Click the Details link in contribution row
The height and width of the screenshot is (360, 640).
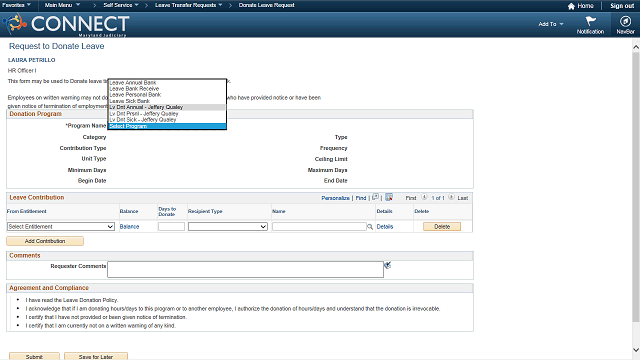tap(384, 227)
